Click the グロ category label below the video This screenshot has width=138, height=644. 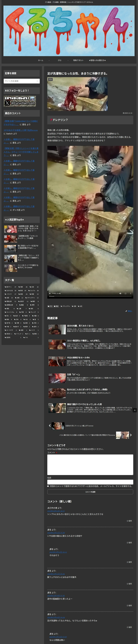coord(50,306)
